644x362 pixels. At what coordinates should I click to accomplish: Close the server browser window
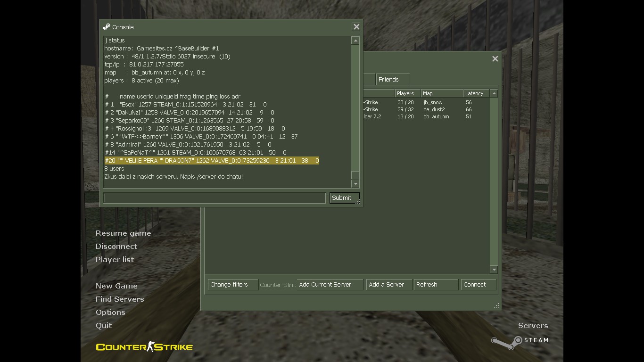coord(495,59)
